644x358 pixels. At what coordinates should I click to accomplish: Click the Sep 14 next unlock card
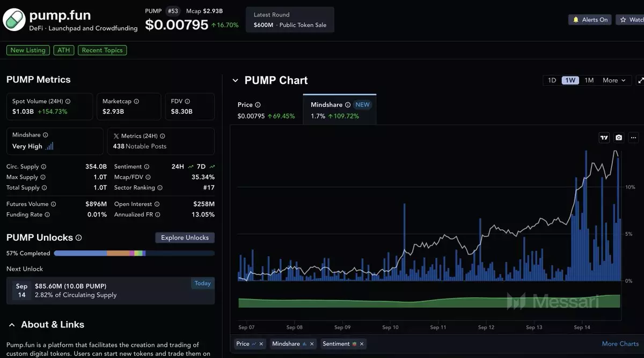coord(111,291)
